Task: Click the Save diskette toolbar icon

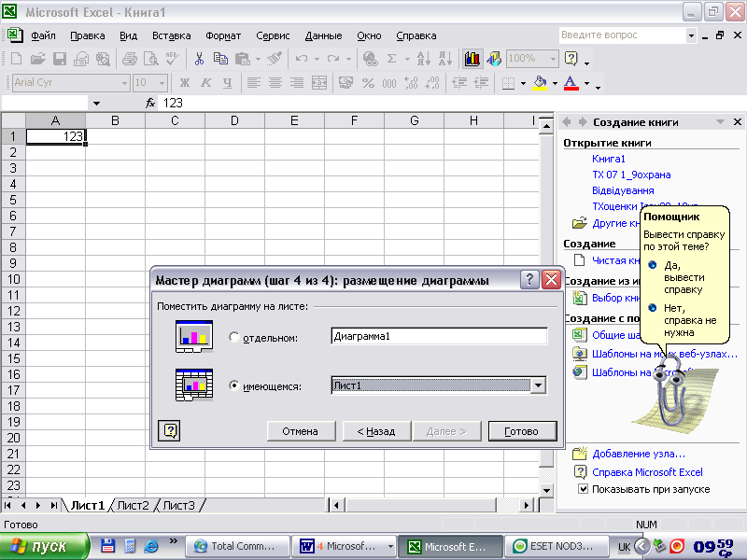Action: click(60, 59)
